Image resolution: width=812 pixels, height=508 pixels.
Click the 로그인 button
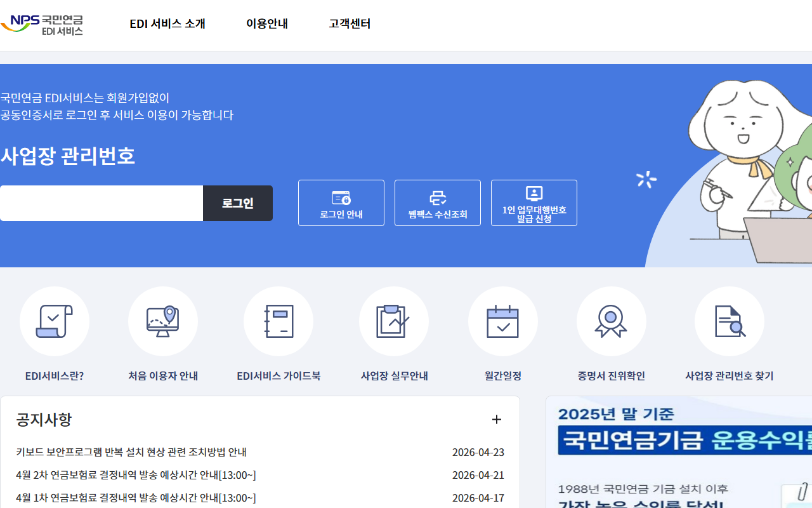coord(238,203)
